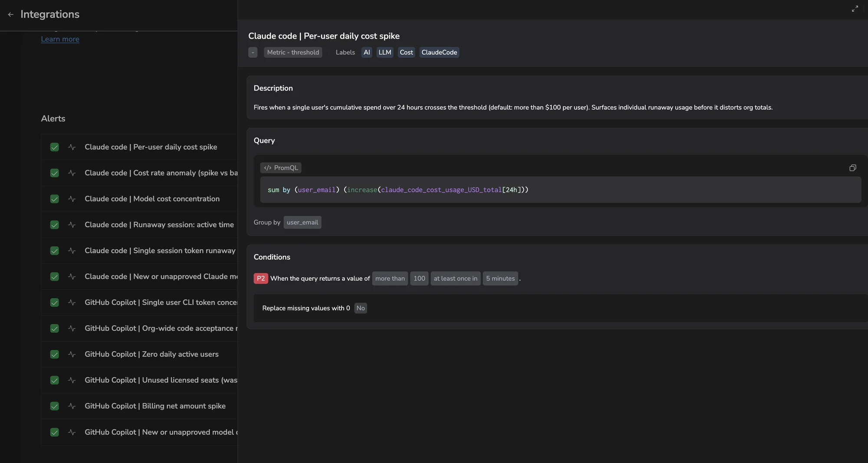The height and width of the screenshot is (463, 868).
Task: Open Cost rate anomaly alert row
Action: pyautogui.click(x=139, y=173)
